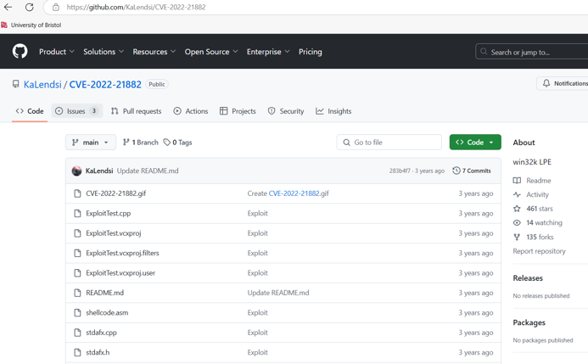This screenshot has height=364, width=588.
Task: Open ExploitTest.vcxproj file
Action: [x=114, y=233]
